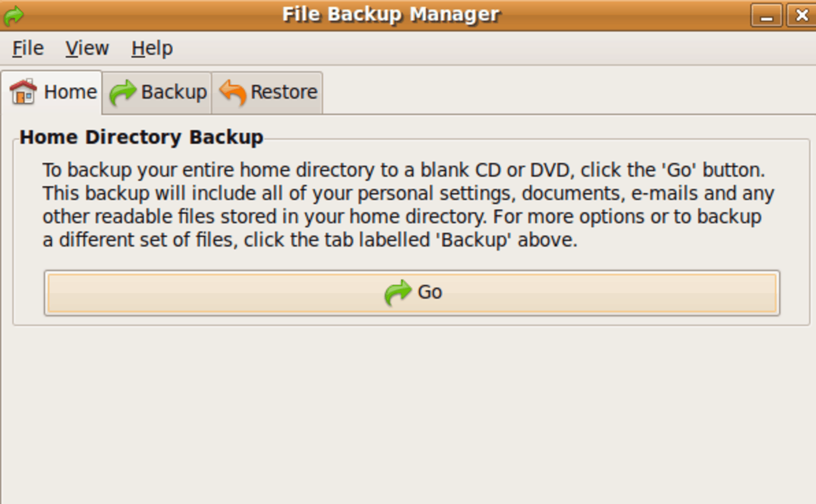
Task: Close the File Backup Manager window
Action: click(801, 16)
